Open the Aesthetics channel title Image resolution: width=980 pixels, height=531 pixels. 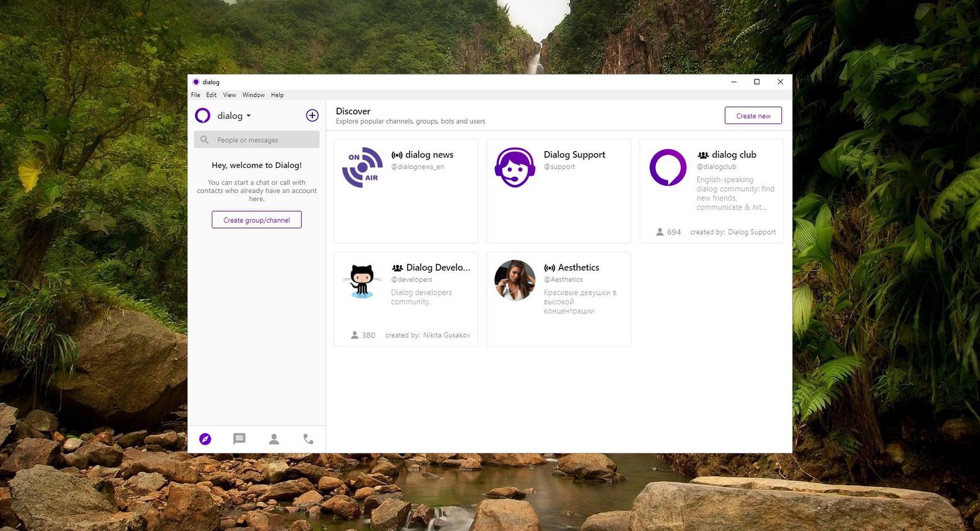click(x=578, y=267)
